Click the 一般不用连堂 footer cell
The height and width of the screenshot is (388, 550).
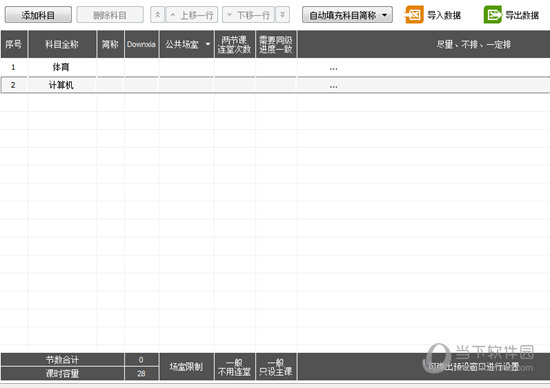point(235,367)
